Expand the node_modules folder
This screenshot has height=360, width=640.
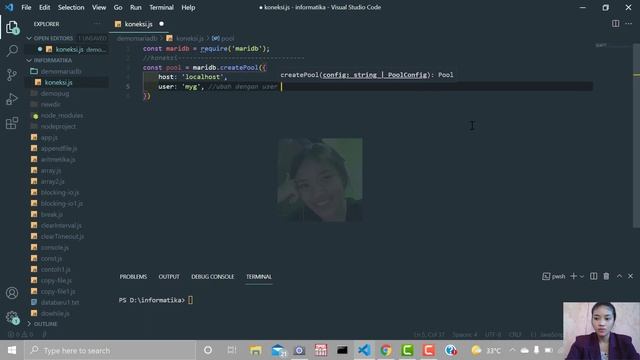coord(62,116)
